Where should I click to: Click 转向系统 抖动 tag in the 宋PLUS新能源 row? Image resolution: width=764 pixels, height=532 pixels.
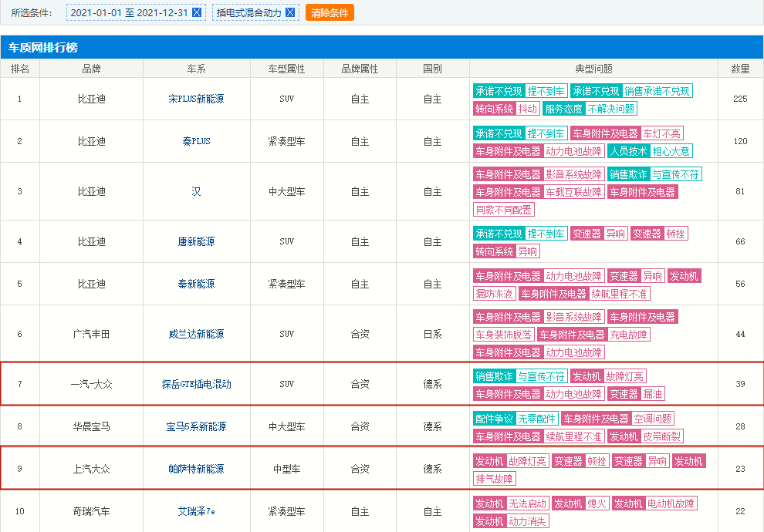[x=506, y=109]
